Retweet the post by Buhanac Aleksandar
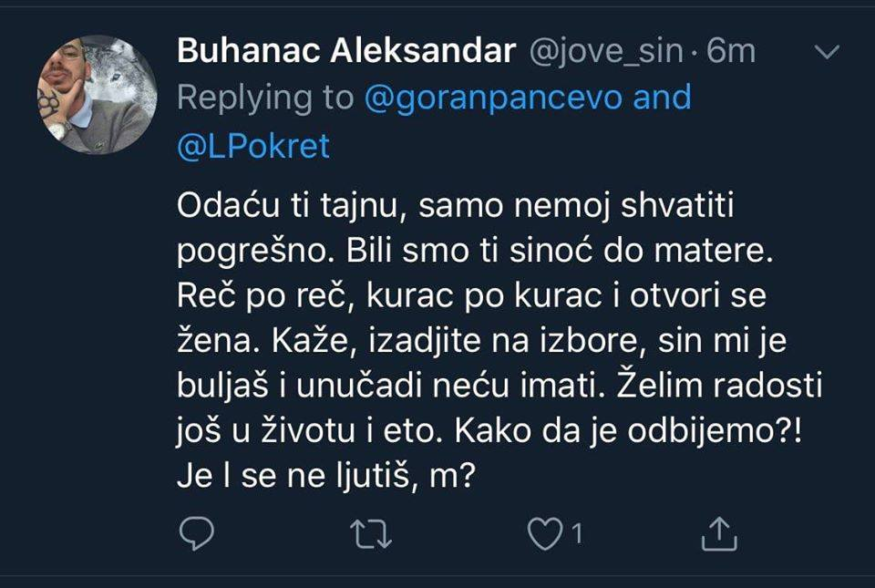The width and height of the screenshot is (875, 588). 371,534
